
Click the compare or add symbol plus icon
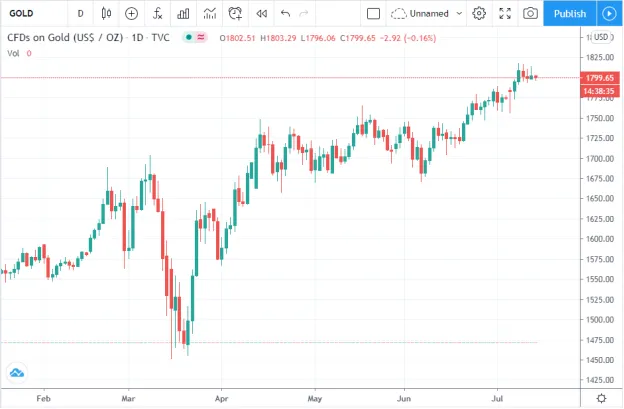(131, 14)
